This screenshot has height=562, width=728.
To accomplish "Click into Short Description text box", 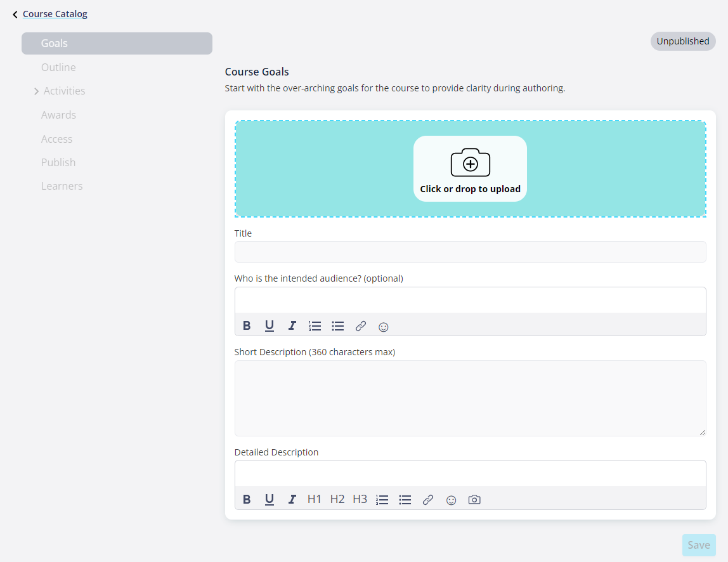I will click(471, 398).
